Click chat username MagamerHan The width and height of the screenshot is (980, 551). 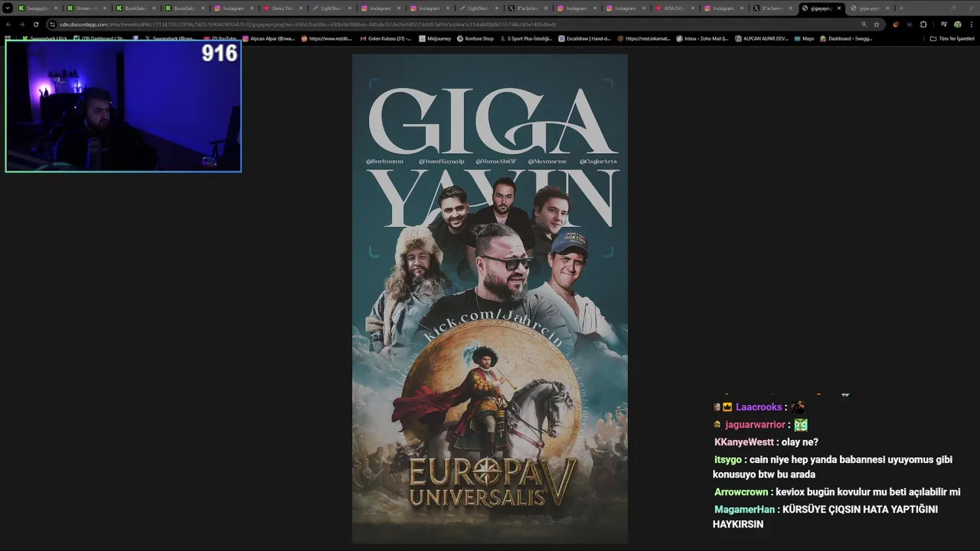point(745,510)
